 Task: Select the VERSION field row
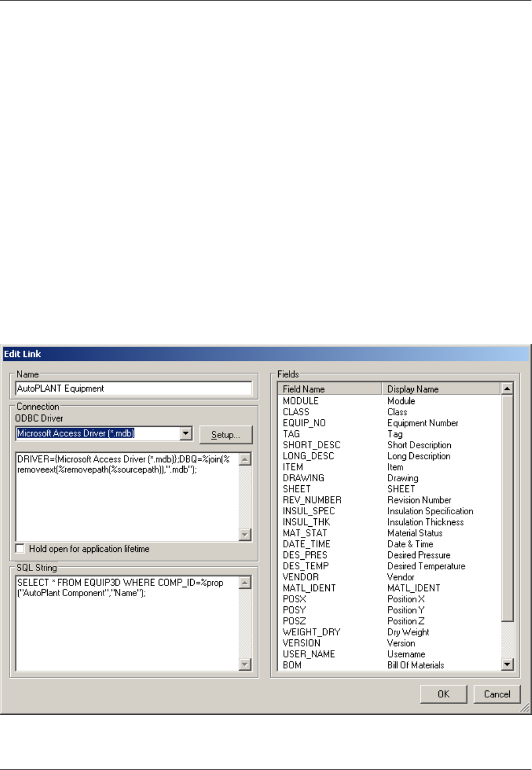pos(389,643)
